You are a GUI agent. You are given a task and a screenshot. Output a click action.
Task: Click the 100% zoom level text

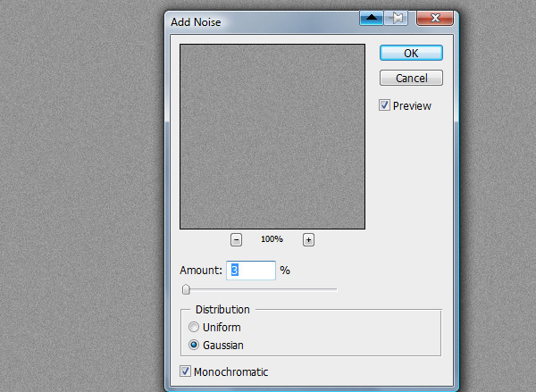point(272,239)
